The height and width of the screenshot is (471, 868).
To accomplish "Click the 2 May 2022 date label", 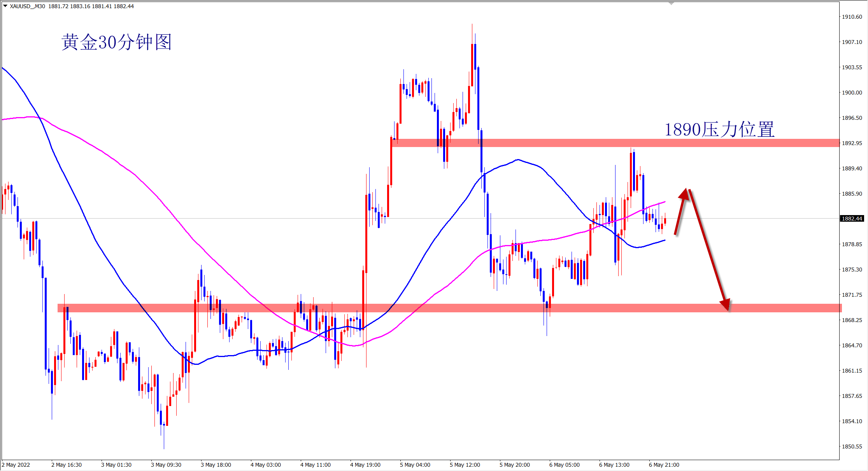I will [x=16, y=465].
